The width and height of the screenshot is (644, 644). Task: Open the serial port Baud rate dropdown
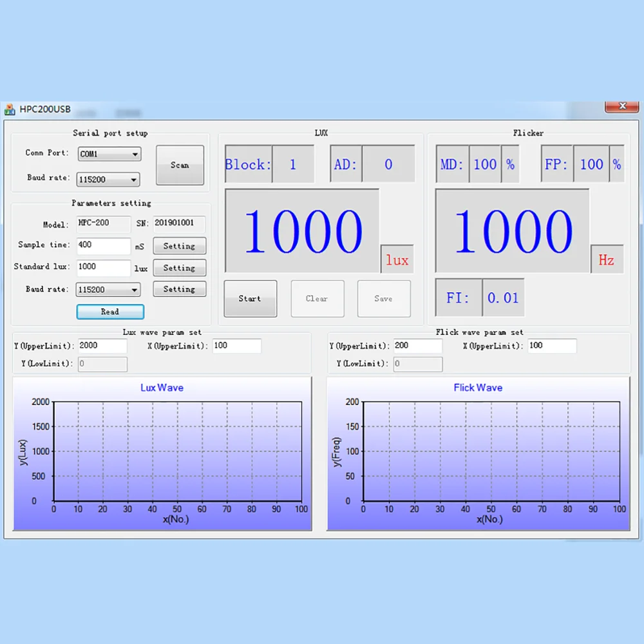click(x=108, y=180)
